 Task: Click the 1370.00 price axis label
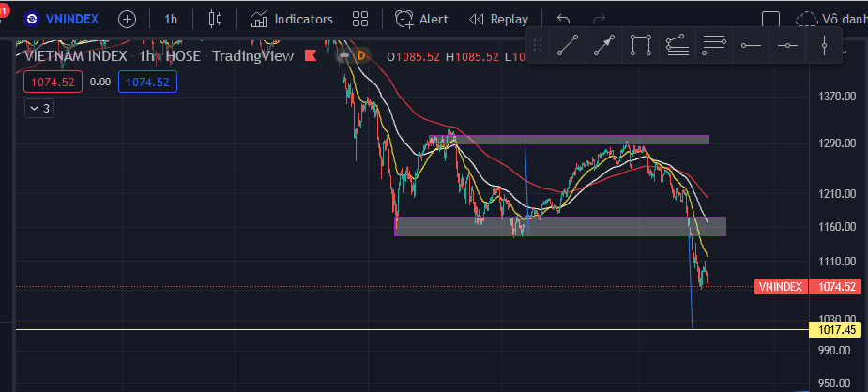[x=838, y=97]
